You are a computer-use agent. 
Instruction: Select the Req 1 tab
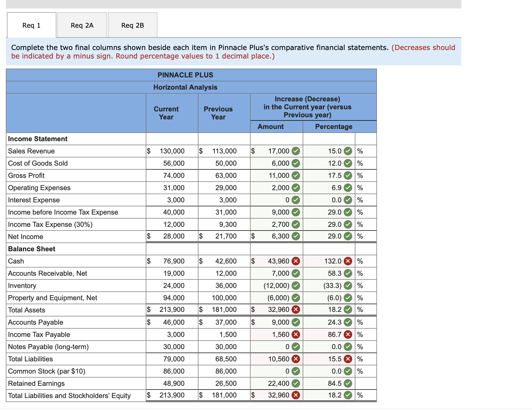tap(31, 25)
